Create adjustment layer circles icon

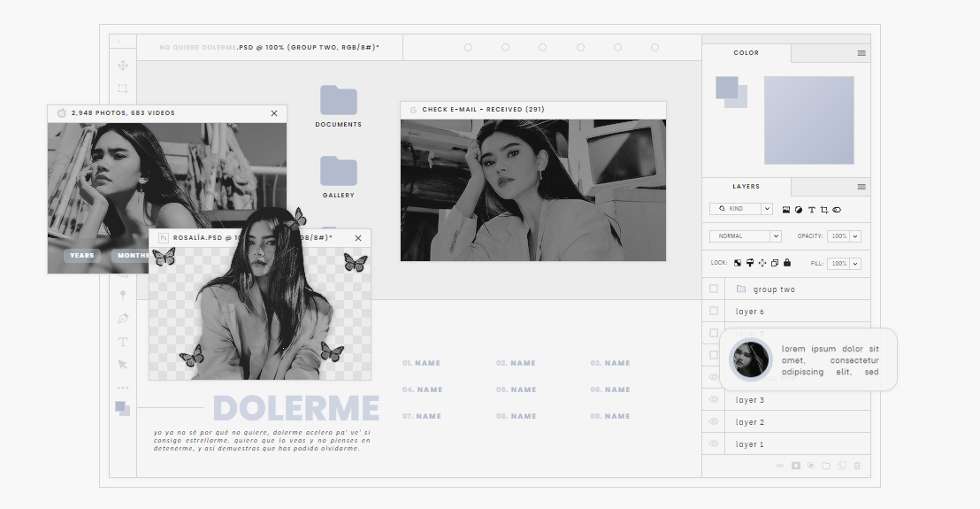811,466
